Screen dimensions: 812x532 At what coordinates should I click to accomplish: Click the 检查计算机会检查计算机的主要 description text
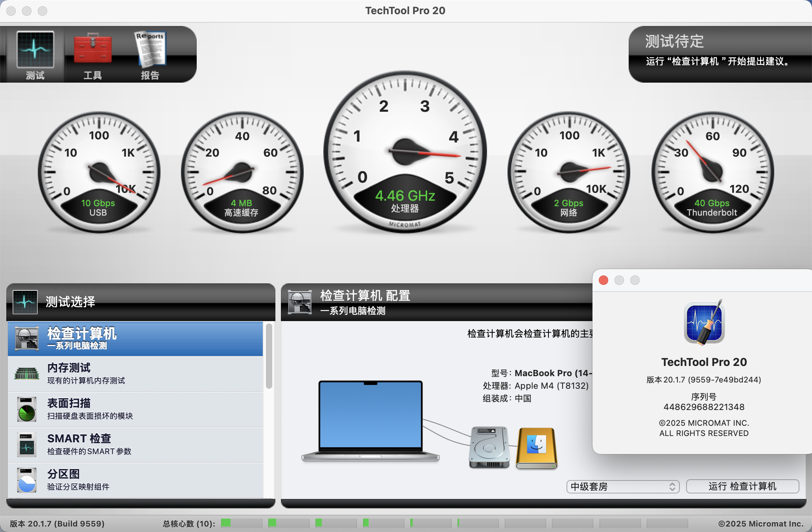530,334
